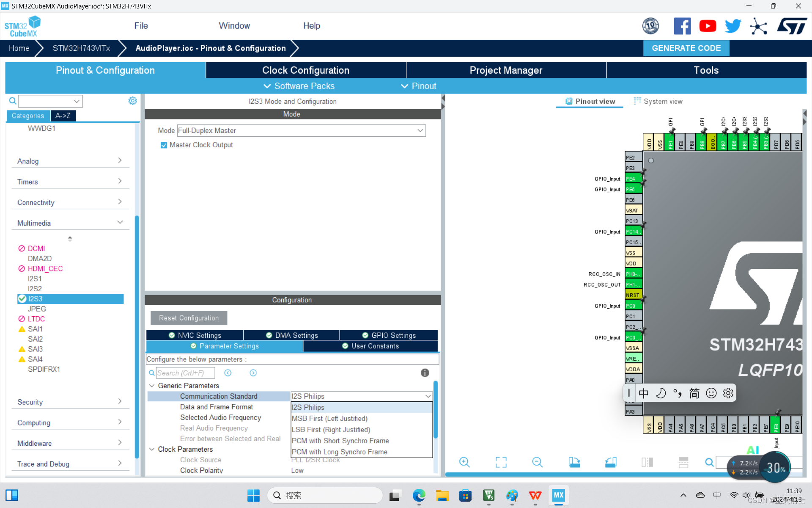
Task: Open the settings gear beside category search
Action: [132, 101]
